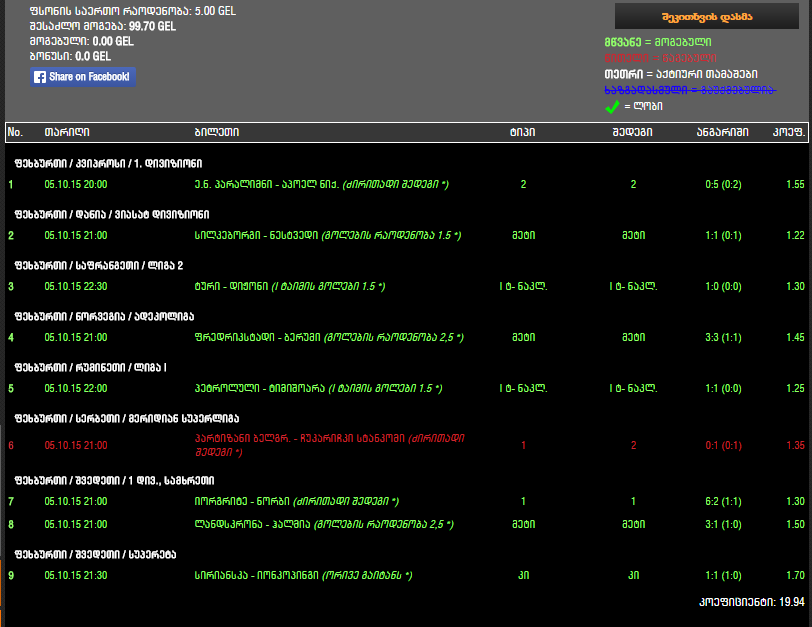The height and width of the screenshot is (627, 812).
Task: Click the 1.70 odds value
Action: pyautogui.click(x=795, y=575)
